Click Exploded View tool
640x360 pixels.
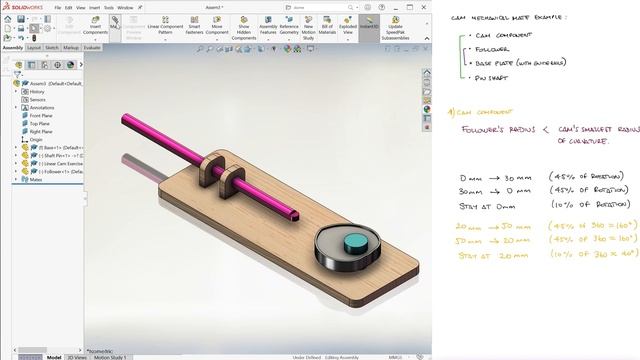coord(348,25)
